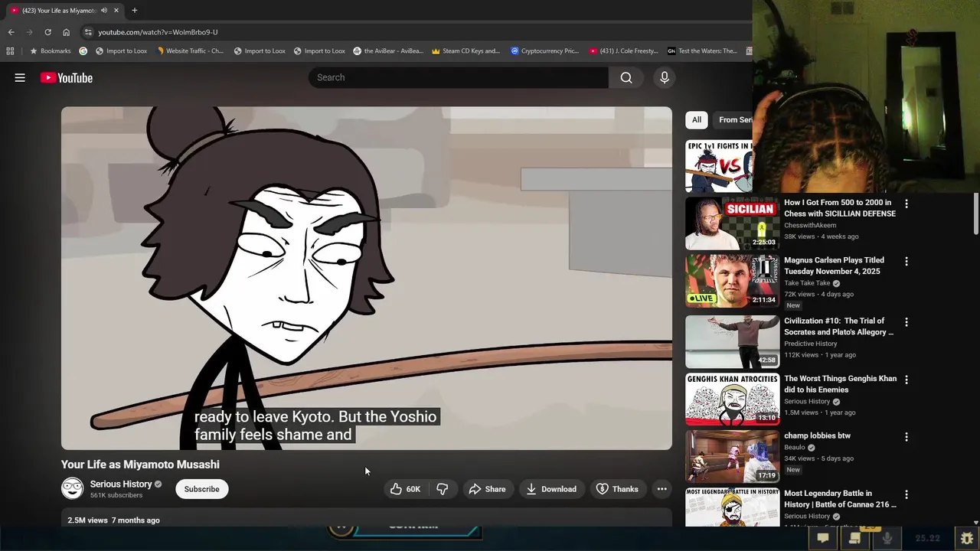Open the Civilization #10 thumbnail
Image resolution: width=980 pixels, height=551 pixels.
[732, 342]
